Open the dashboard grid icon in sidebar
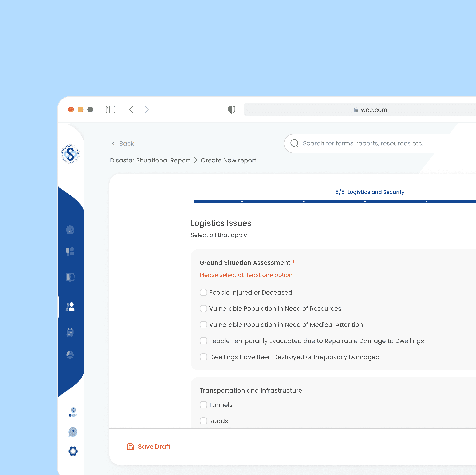Screen dimensions: 476x475 (70, 252)
